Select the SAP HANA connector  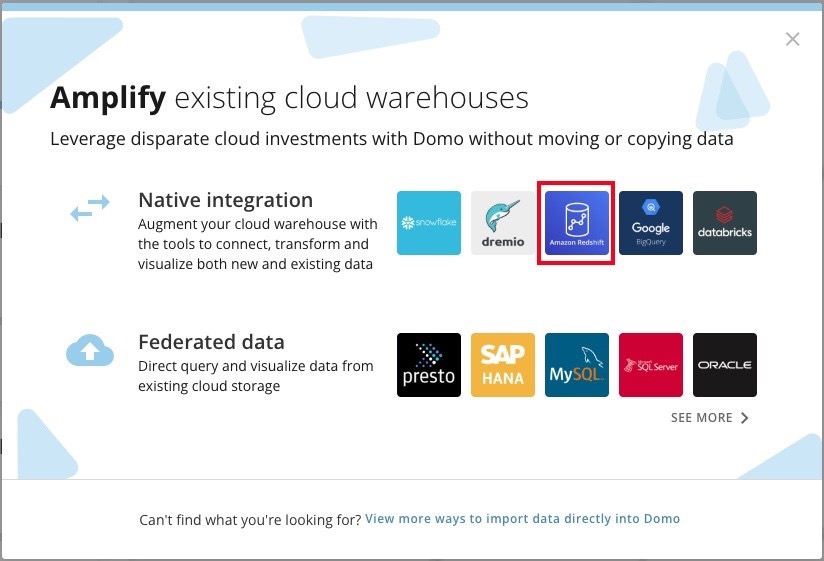503,365
